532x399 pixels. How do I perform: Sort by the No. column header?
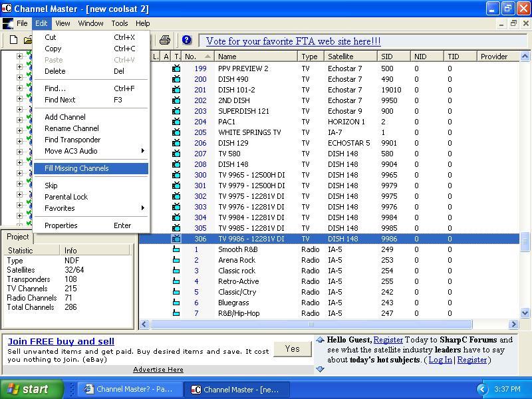point(198,57)
